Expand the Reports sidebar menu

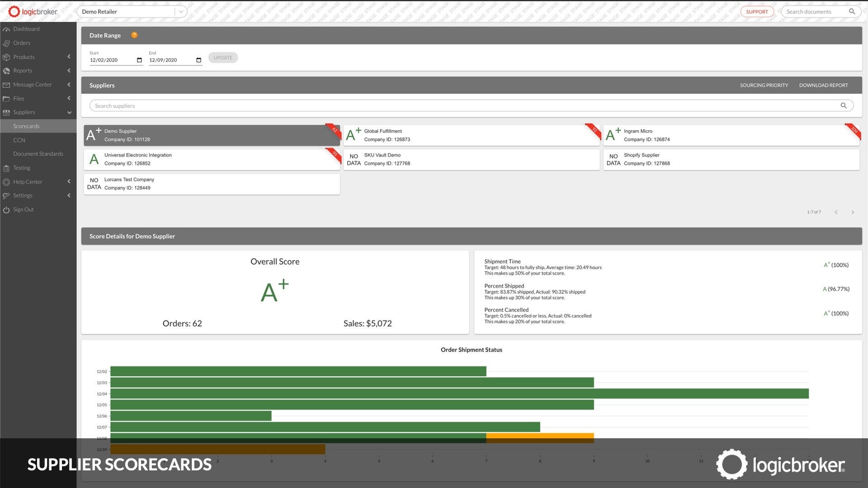(69, 70)
